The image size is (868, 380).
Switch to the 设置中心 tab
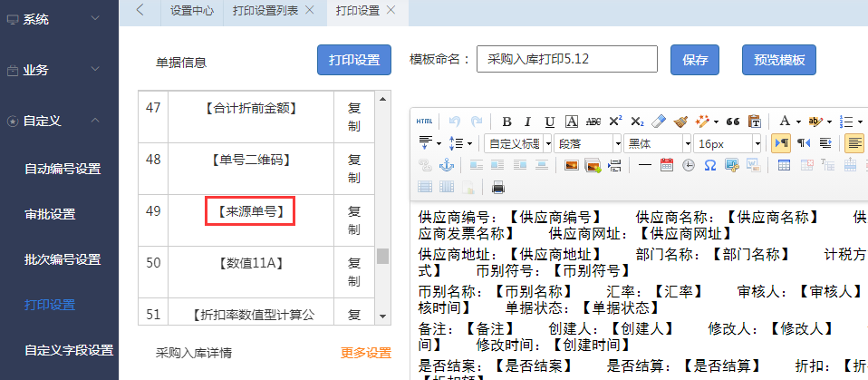point(192,11)
